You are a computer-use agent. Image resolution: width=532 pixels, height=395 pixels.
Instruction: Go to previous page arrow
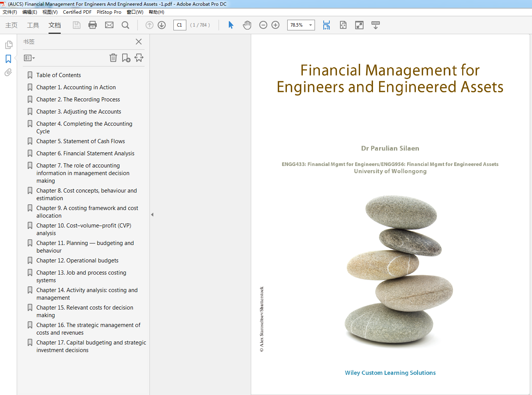point(150,25)
